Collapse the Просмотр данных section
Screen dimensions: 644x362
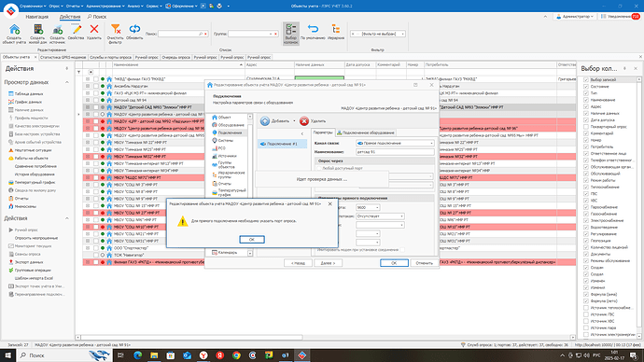tap(67, 82)
